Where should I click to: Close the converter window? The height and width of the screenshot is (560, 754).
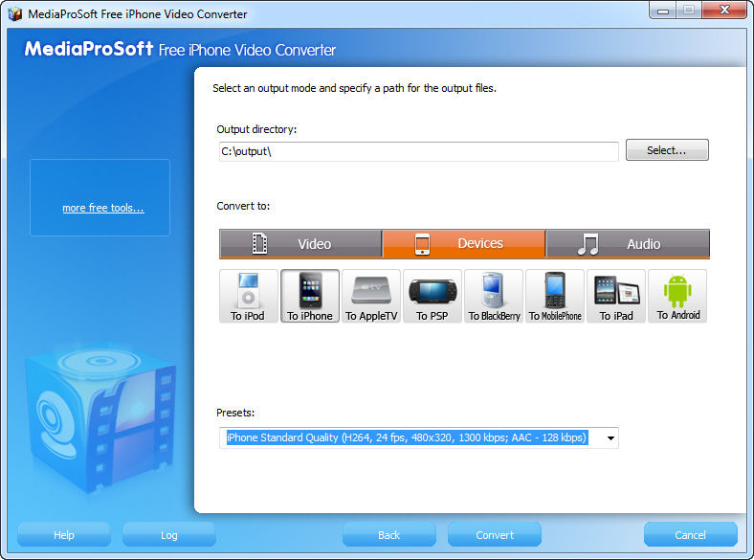click(724, 11)
